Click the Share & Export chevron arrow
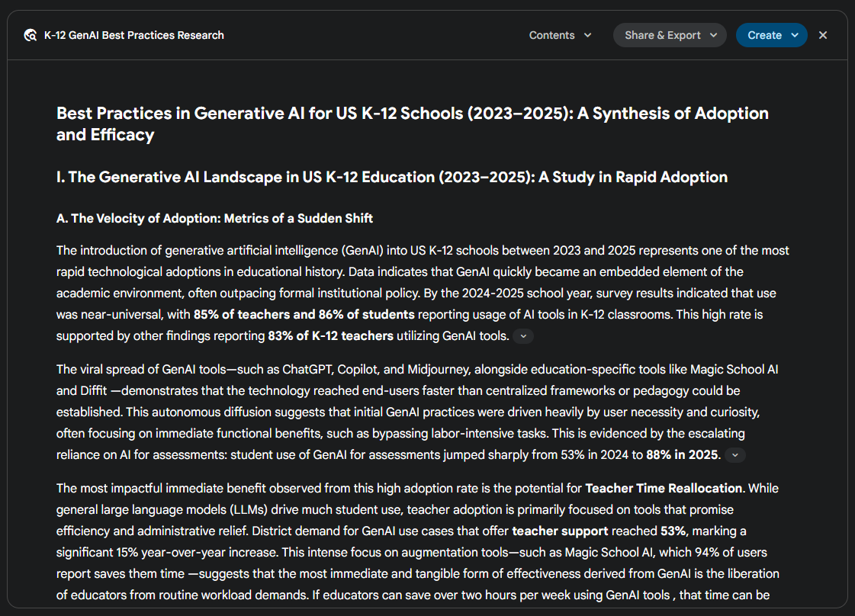Viewport: 855px width, 616px height. coord(713,35)
